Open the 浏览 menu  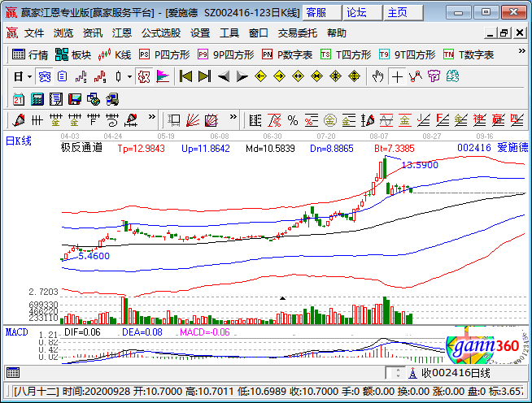click(63, 33)
